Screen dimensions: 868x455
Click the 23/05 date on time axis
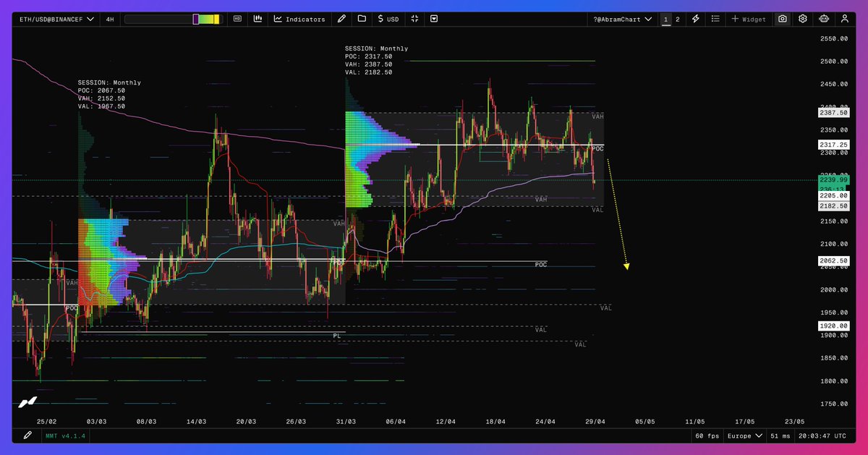(x=794, y=421)
